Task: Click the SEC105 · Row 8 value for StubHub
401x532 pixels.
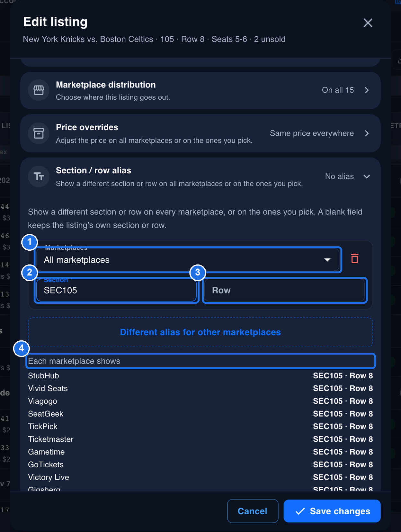Action: (x=343, y=376)
